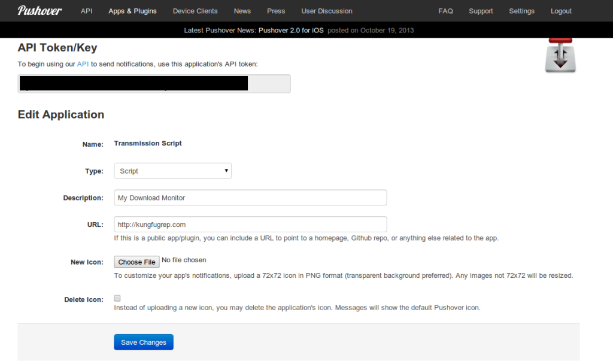Open the Support page
Screen dimensions: 613x364
[x=481, y=11]
